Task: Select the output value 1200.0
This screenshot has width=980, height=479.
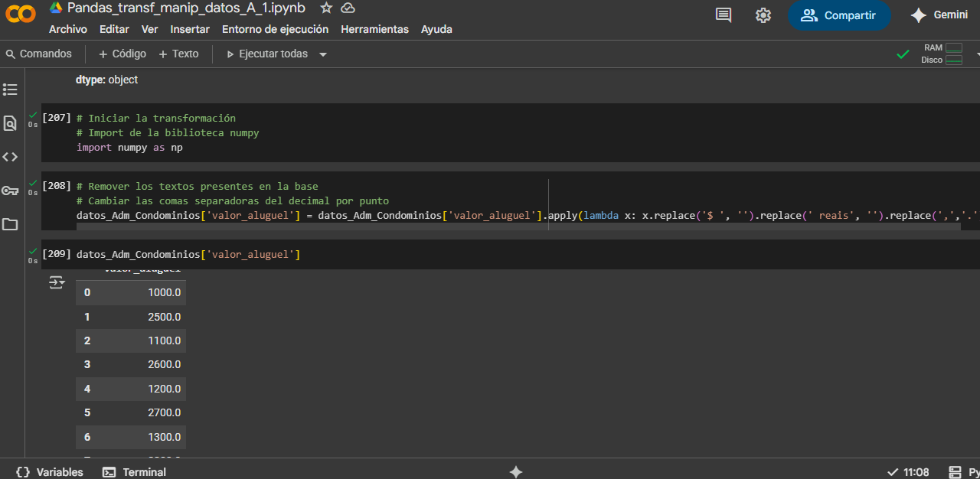Action: click(165, 389)
